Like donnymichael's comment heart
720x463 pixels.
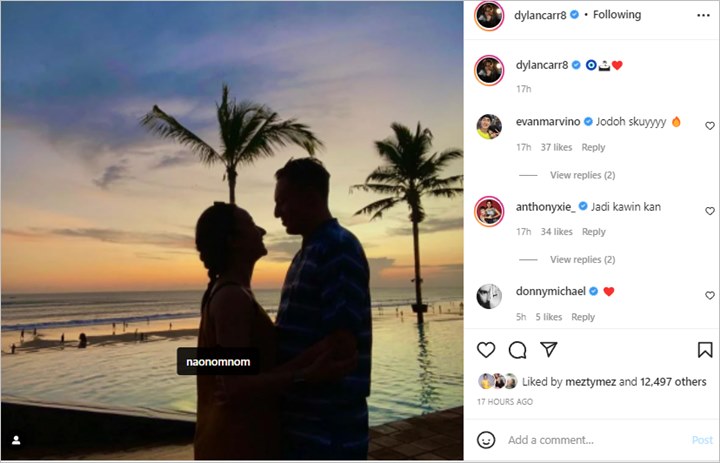point(710,295)
